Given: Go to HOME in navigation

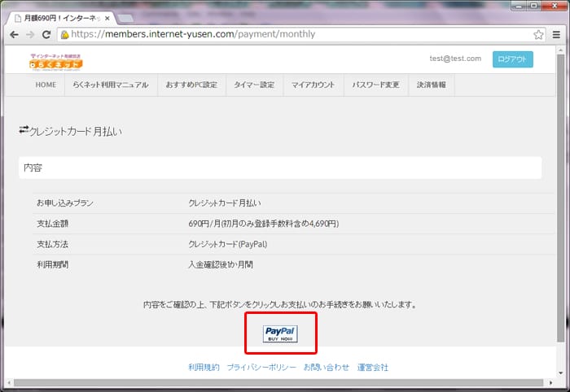Looking at the screenshot, I should click(46, 85).
